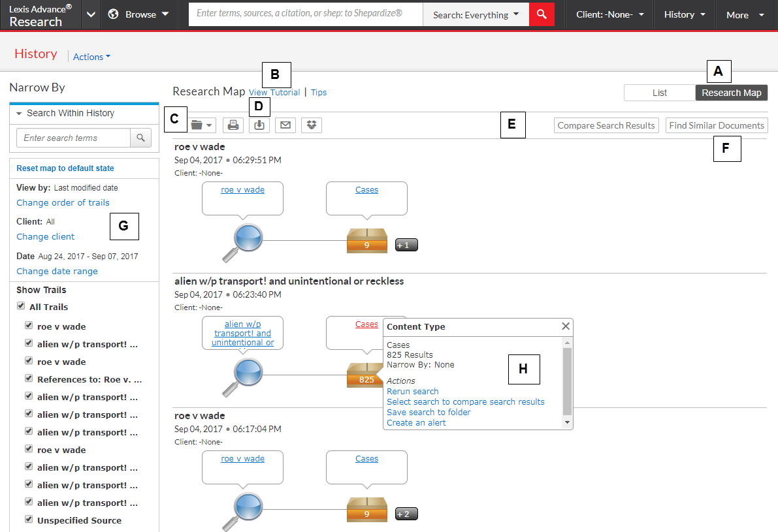Click the Change date range link
Screen dimensions: 778x532
pyautogui.click(x=57, y=271)
